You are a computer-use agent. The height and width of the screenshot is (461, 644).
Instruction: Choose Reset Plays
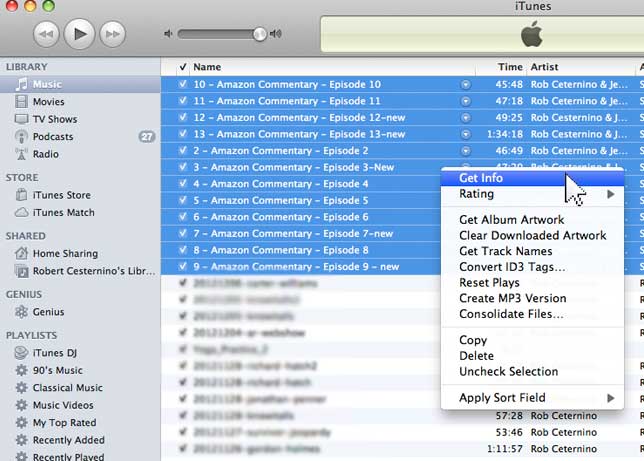pyautogui.click(x=532, y=283)
